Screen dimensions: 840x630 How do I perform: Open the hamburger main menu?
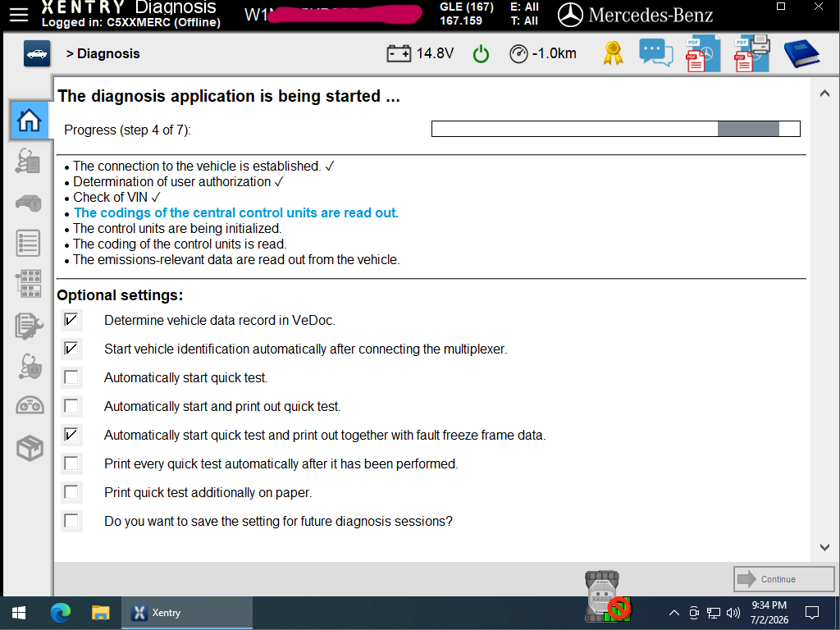(19, 15)
